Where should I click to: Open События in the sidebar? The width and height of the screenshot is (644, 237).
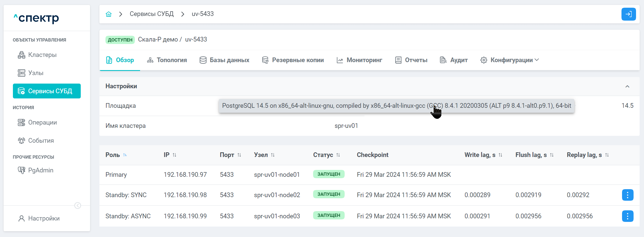tap(41, 140)
